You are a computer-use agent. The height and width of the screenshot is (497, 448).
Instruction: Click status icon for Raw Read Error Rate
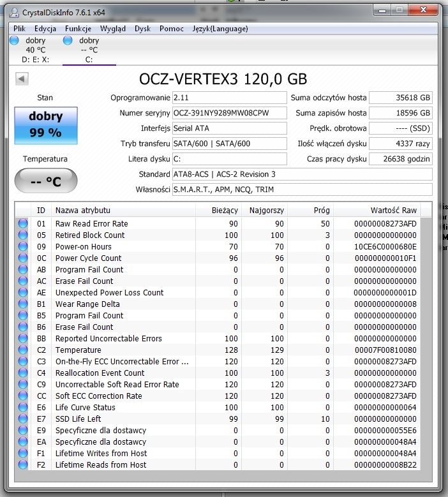coord(23,223)
